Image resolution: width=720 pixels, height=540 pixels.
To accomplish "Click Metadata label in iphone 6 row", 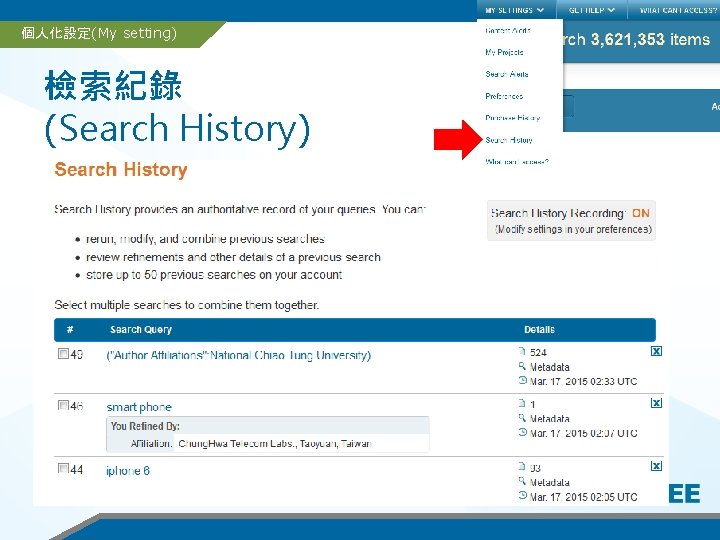I will [x=550, y=482].
